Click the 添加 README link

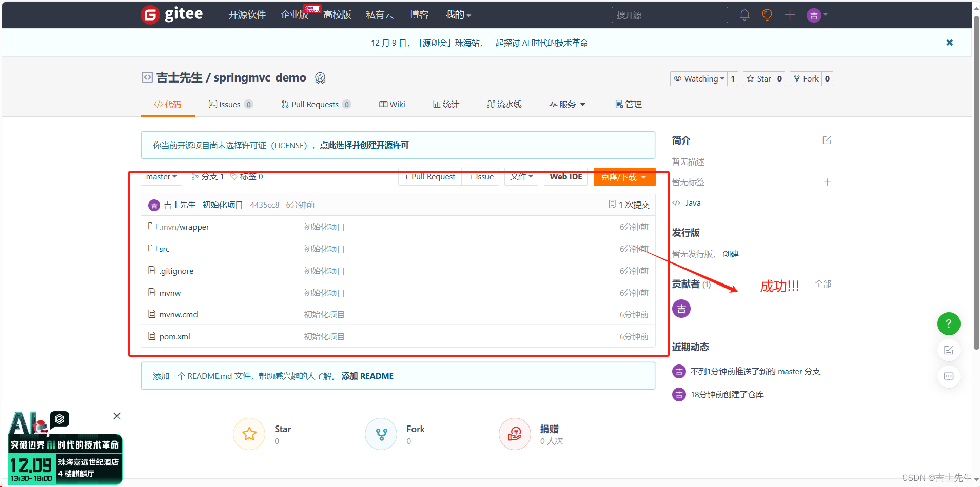tap(367, 376)
